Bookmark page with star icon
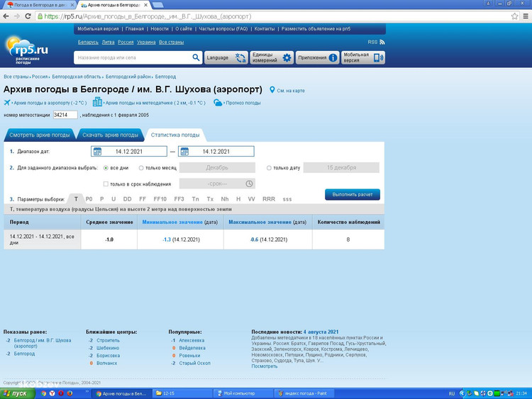This screenshot has width=532, height=399. (x=515, y=16)
